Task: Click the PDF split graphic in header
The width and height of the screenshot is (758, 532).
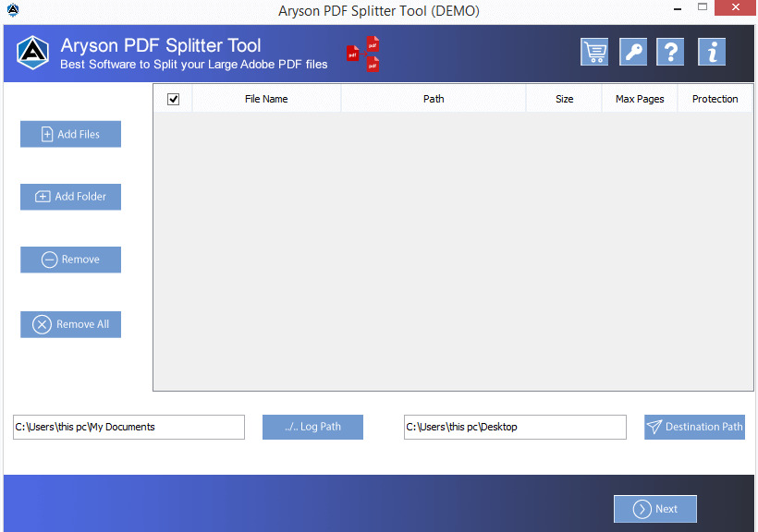Action: [363, 54]
